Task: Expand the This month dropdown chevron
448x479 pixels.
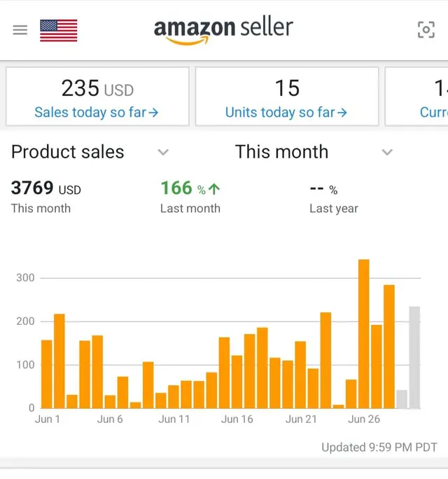Action: click(387, 152)
